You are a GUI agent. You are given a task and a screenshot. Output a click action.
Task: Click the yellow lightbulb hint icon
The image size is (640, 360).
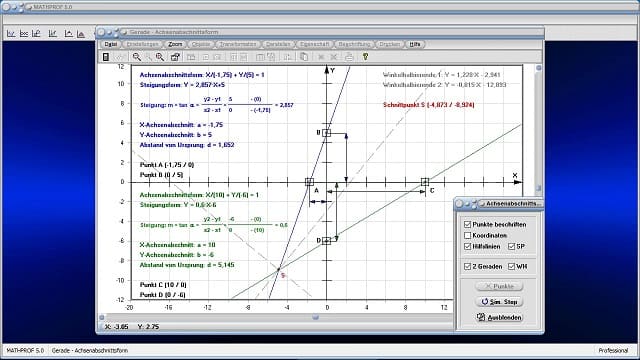coord(365,57)
